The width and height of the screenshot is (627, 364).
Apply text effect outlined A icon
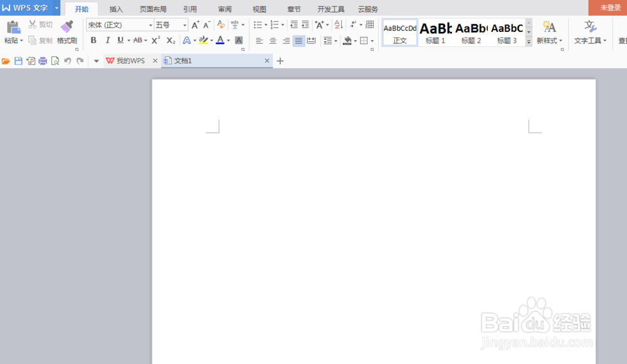point(186,40)
